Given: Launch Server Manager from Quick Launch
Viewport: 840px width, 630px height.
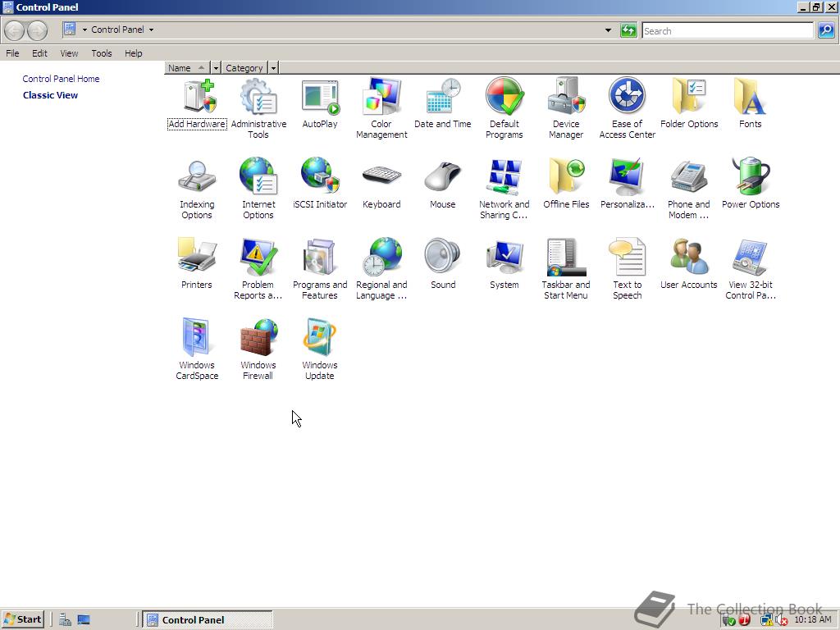Looking at the screenshot, I should tap(65, 619).
